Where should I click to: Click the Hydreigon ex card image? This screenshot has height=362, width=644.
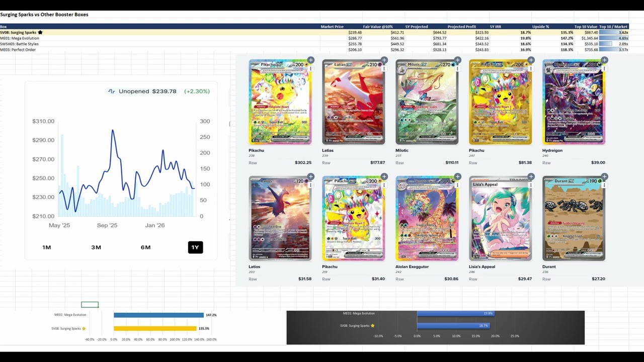574,102
